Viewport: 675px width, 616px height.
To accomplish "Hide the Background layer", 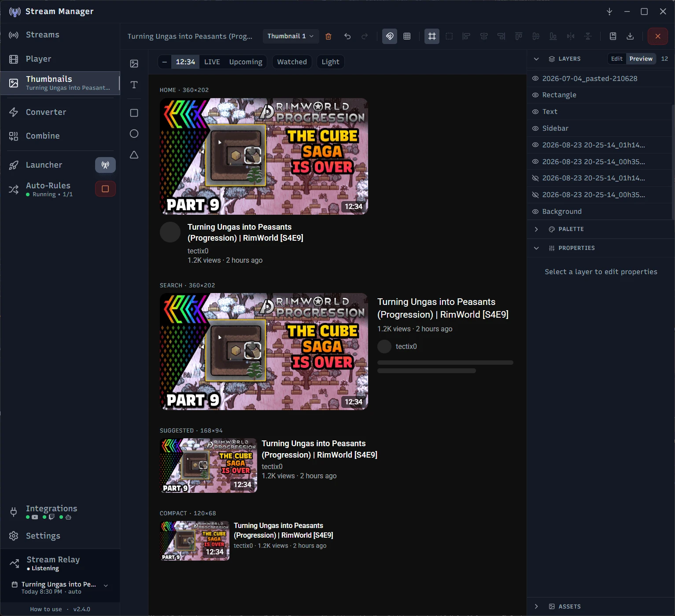I will 535,212.
